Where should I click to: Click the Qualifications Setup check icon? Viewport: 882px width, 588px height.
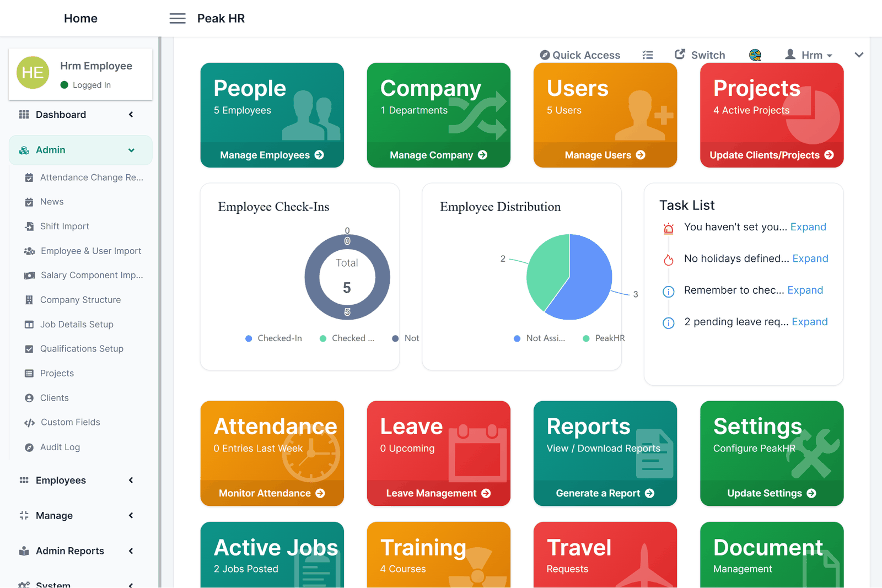pos(29,349)
